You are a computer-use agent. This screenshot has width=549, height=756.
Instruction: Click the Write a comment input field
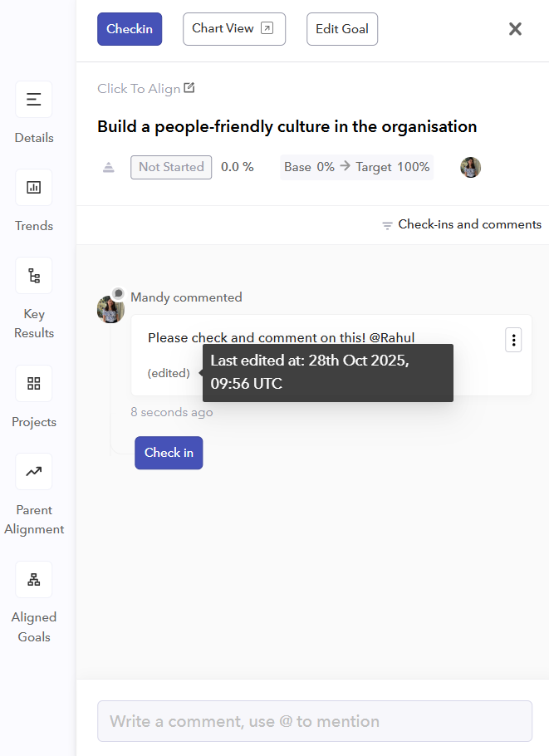click(315, 721)
